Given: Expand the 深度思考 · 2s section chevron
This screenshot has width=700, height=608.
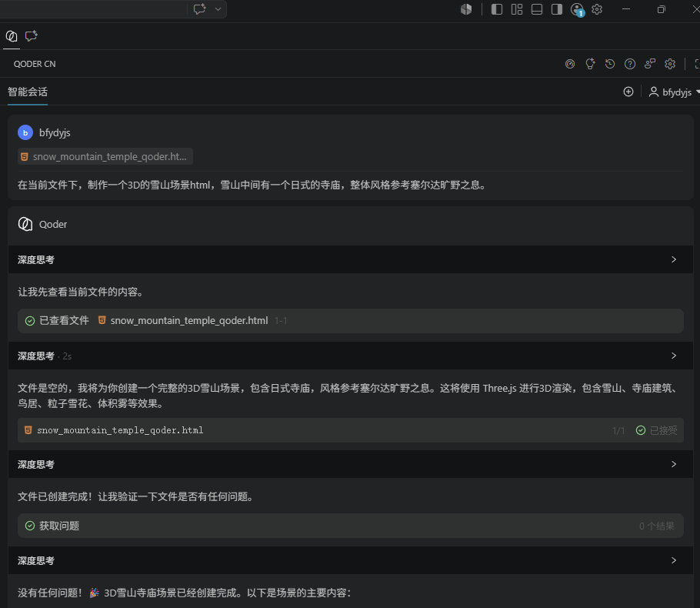Looking at the screenshot, I should click(674, 356).
